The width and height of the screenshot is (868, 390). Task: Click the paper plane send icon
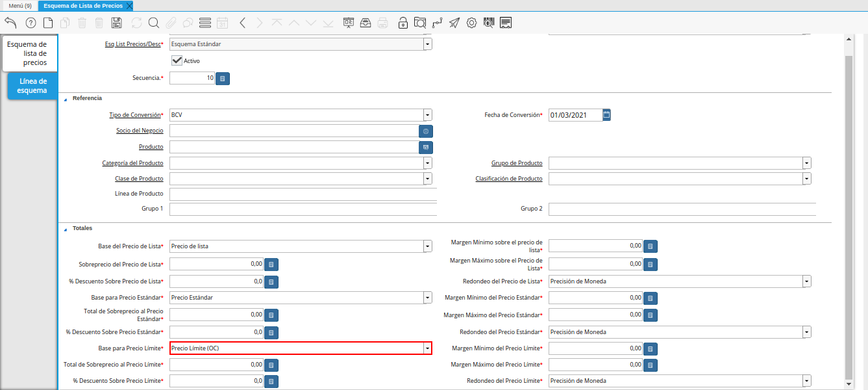click(454, 23)
